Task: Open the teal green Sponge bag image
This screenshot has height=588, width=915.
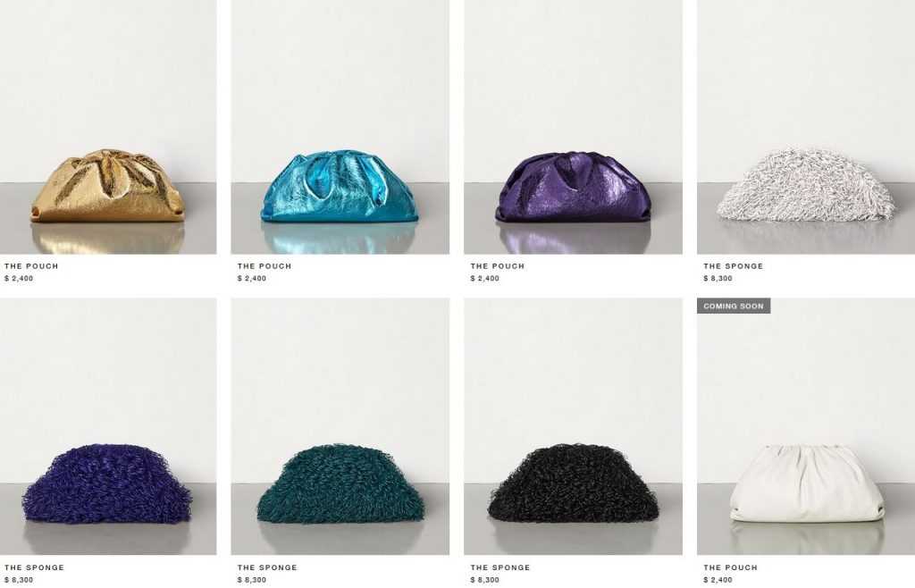Action: coord(340,426)
